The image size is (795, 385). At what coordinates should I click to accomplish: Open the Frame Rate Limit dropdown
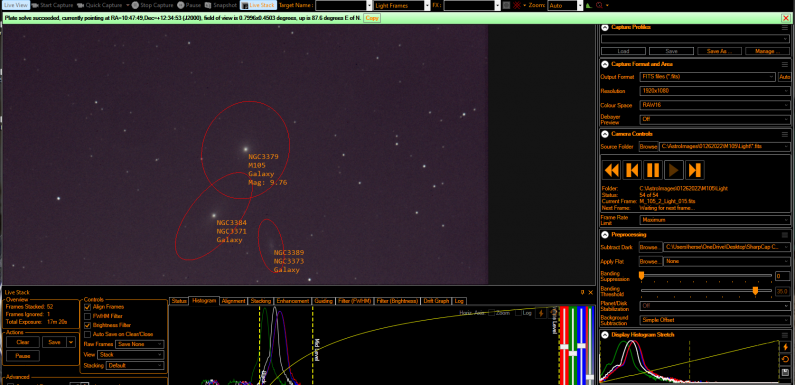(715, 220)
